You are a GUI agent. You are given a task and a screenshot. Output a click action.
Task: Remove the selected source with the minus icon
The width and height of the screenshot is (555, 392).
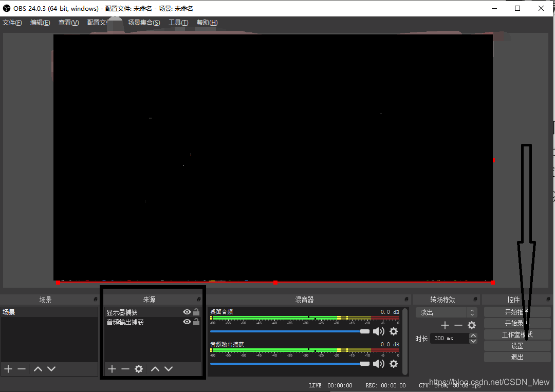[x=125, y=369]
